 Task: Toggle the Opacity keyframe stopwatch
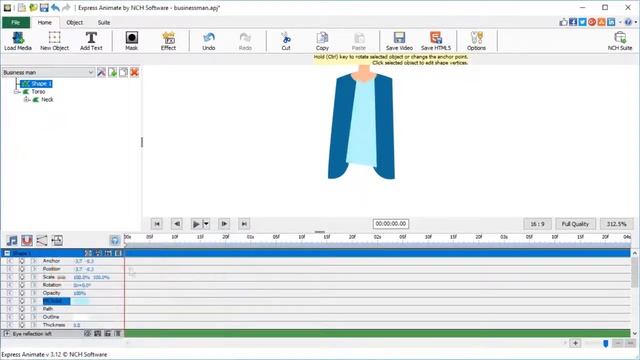(x=22, y=293)
